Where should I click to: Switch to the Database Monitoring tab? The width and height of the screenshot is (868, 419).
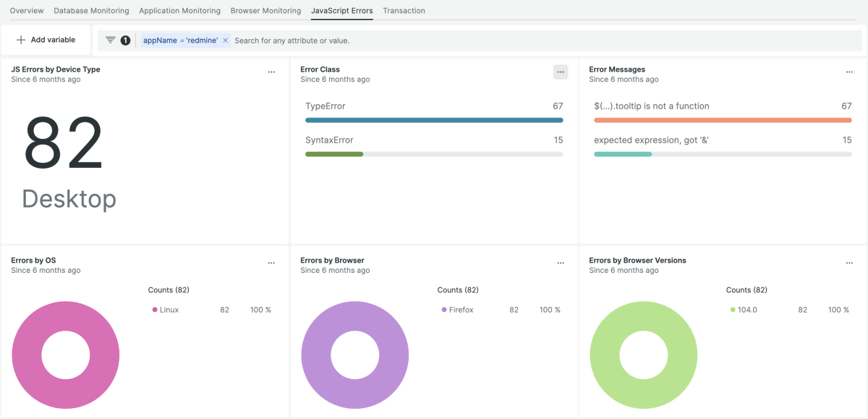click(91, 11)
